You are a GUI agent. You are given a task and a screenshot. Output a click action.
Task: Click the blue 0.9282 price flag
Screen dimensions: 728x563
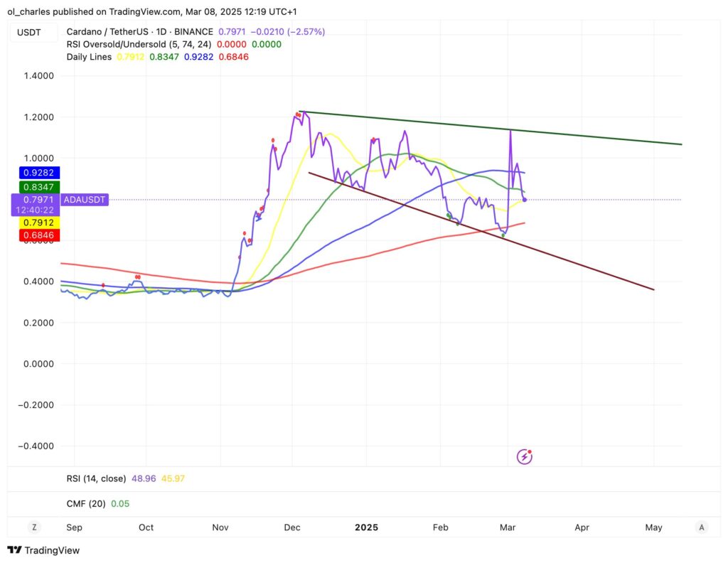38,172
